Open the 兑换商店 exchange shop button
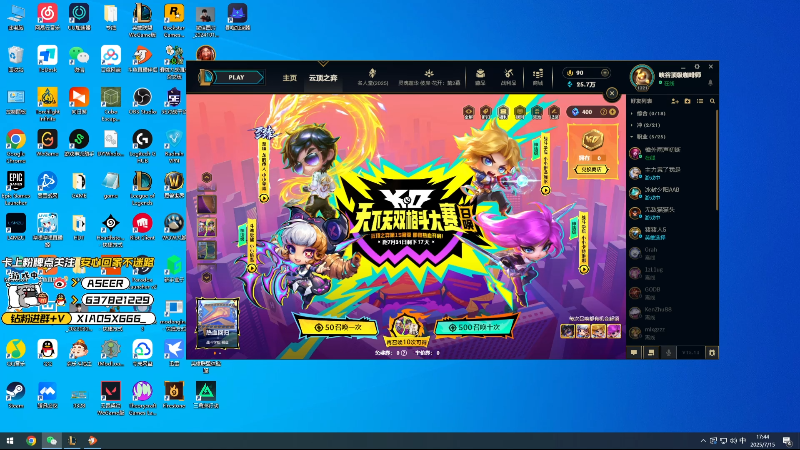The width and height of the screenshot is (800, 450). tap(592, 169)
